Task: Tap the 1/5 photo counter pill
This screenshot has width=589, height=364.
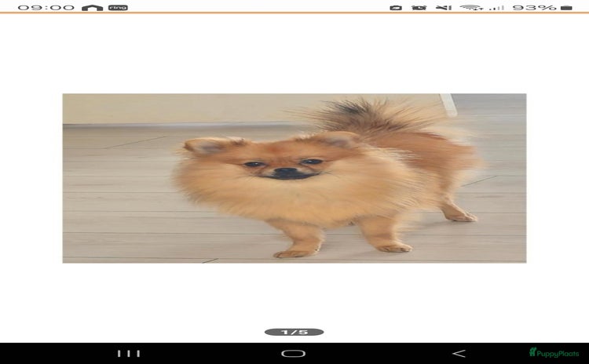Action: 294,332
